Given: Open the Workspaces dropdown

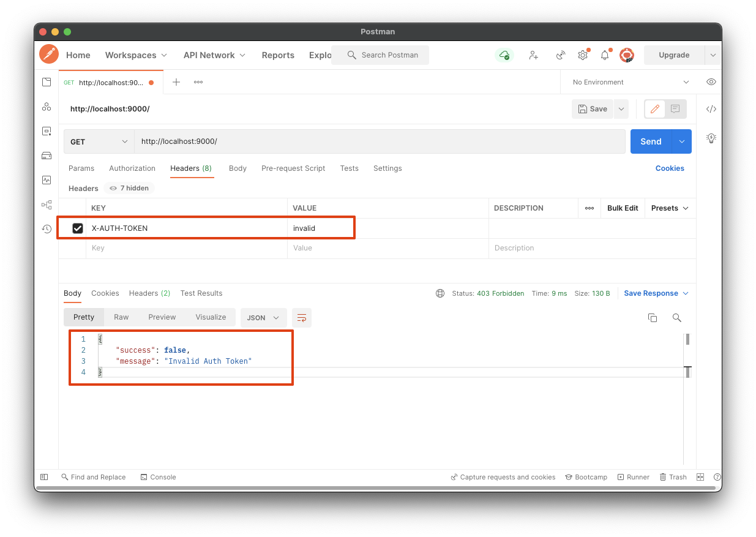Looking at the screenshot, I should (136, 55).
